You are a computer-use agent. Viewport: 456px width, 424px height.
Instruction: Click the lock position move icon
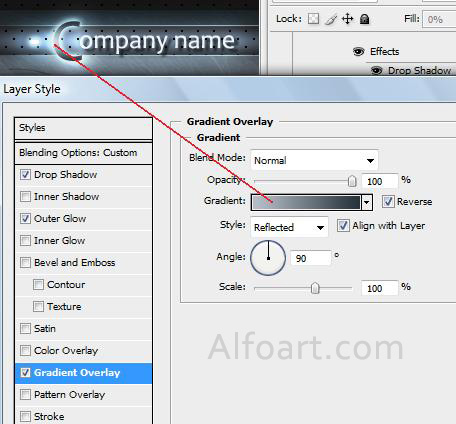click(347, 19)
